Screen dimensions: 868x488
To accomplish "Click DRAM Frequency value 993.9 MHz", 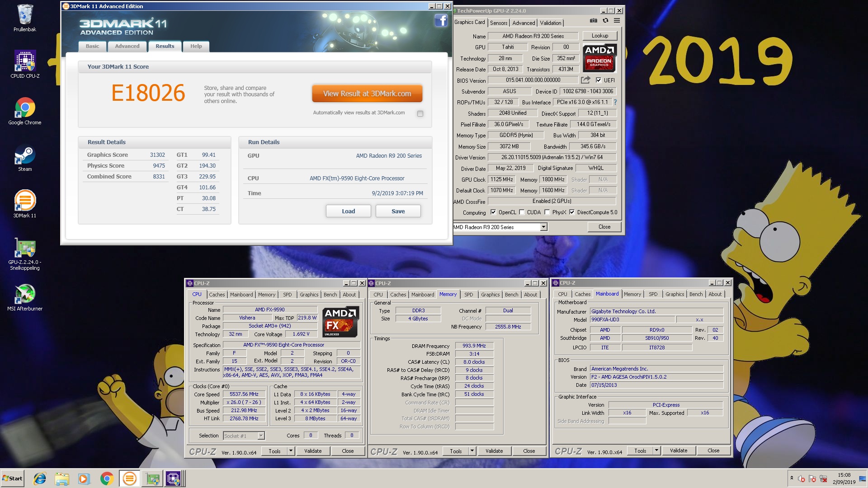I will tap(474, 346).
